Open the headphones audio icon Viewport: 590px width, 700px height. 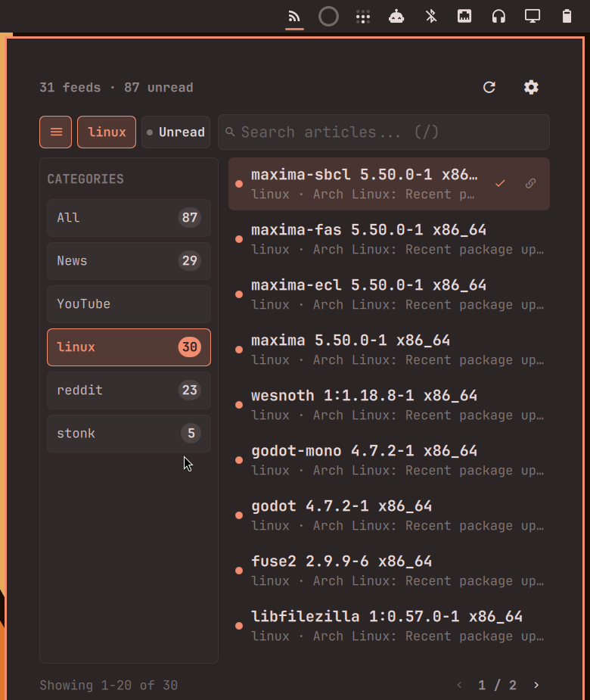coord(498,17)
